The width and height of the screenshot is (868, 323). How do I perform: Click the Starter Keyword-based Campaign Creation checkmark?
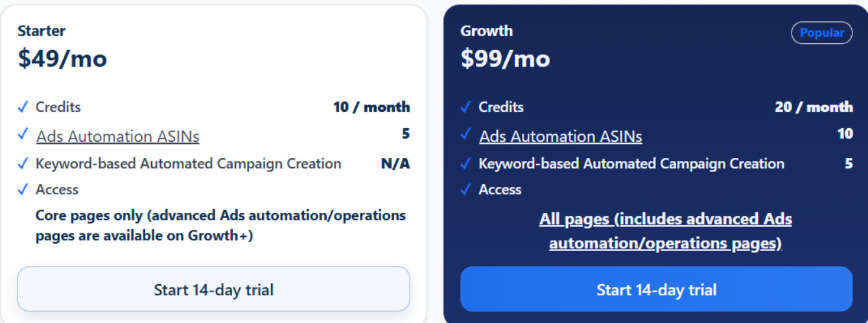(23, 164)
